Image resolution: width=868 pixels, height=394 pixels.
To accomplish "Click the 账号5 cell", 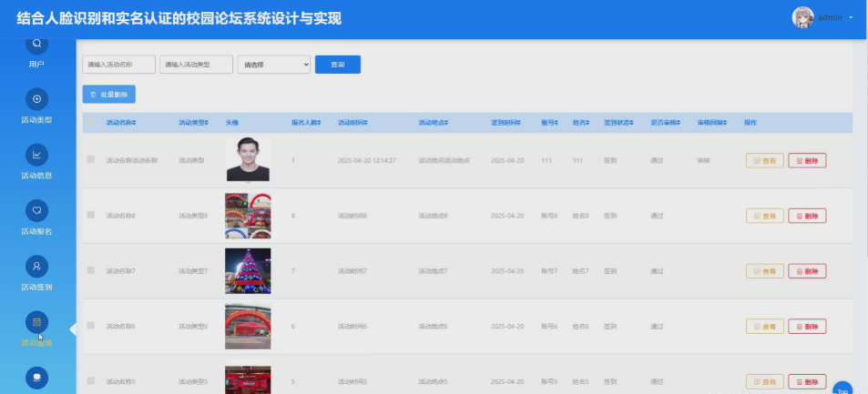I will 549,382.
